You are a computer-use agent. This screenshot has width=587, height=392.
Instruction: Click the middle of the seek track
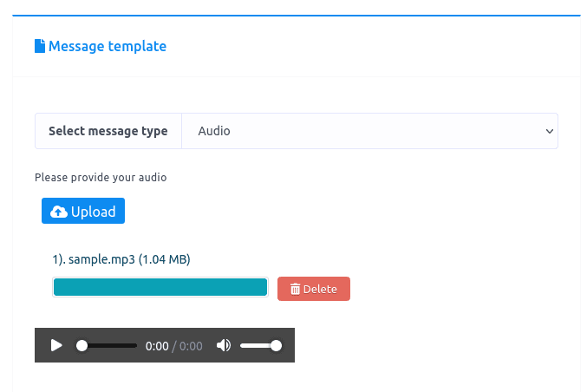coord(108,345)
